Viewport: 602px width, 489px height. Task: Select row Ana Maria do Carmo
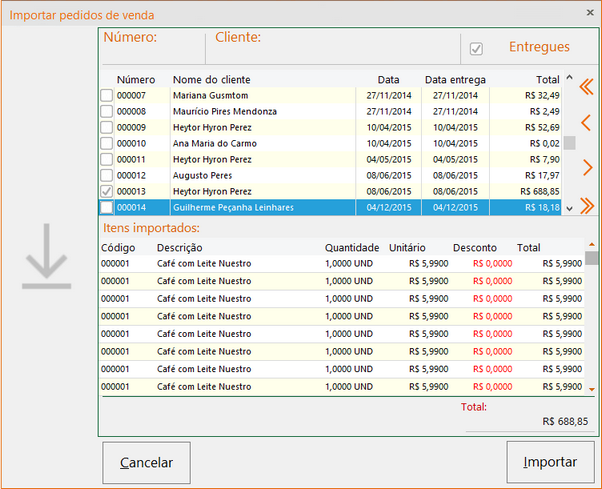pos(330,144)
